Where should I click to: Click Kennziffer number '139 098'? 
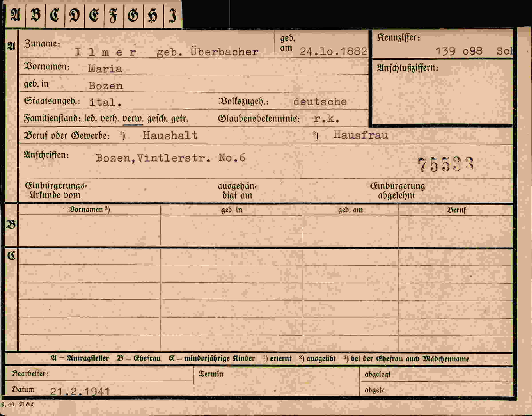[459, 51]
